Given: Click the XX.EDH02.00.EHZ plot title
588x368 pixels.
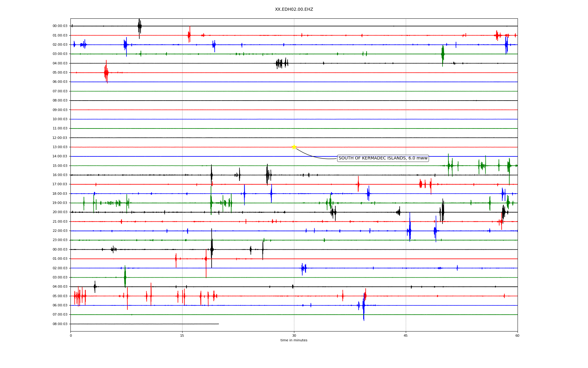Looking at the screenshot, I should [294, 10].
